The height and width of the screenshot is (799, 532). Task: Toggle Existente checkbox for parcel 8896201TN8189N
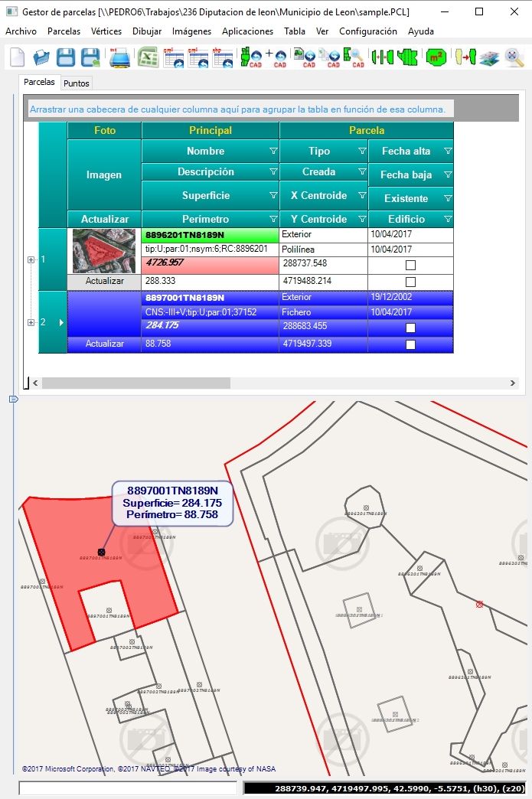pos(410,265)
